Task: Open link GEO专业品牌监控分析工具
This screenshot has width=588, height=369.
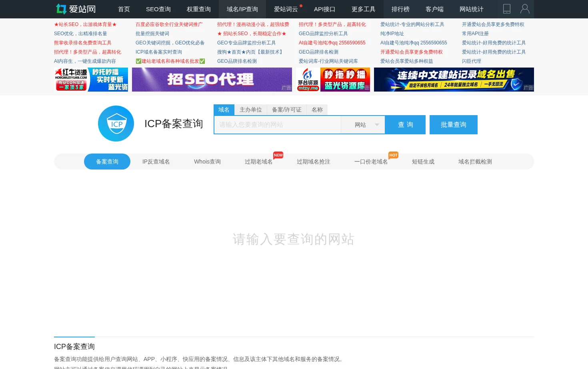Action: pos(246,43)
